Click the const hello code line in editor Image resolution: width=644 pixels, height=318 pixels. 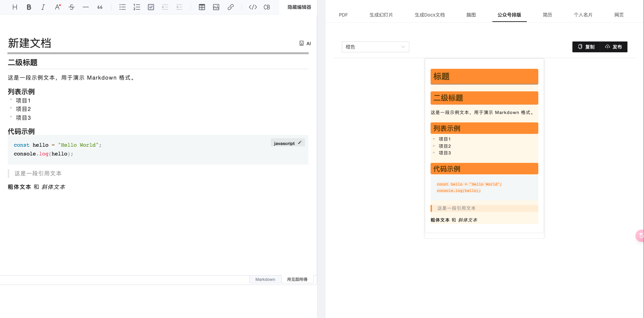57,145
